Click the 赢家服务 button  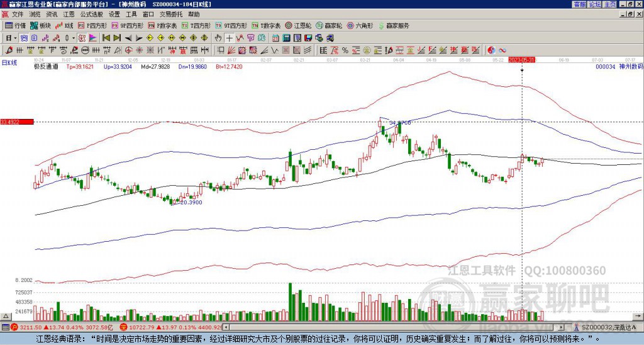click(x=394, y=25)
